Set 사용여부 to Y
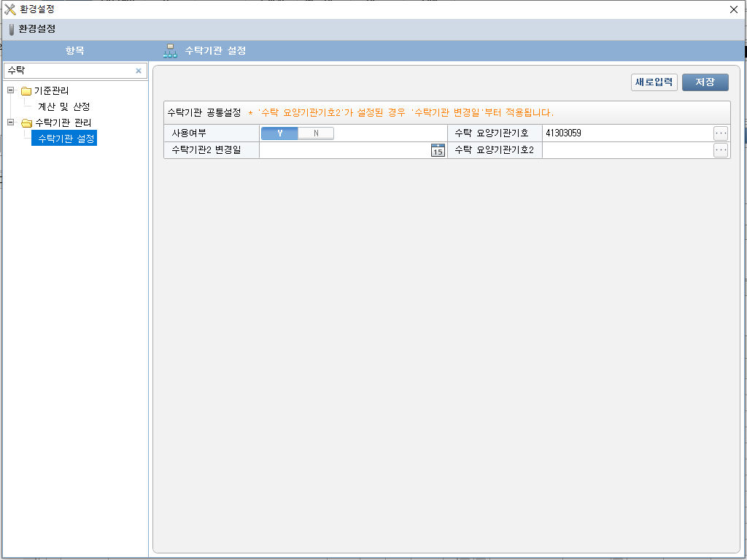The height and width of the screenshot is (560, 747). point(280,133)
